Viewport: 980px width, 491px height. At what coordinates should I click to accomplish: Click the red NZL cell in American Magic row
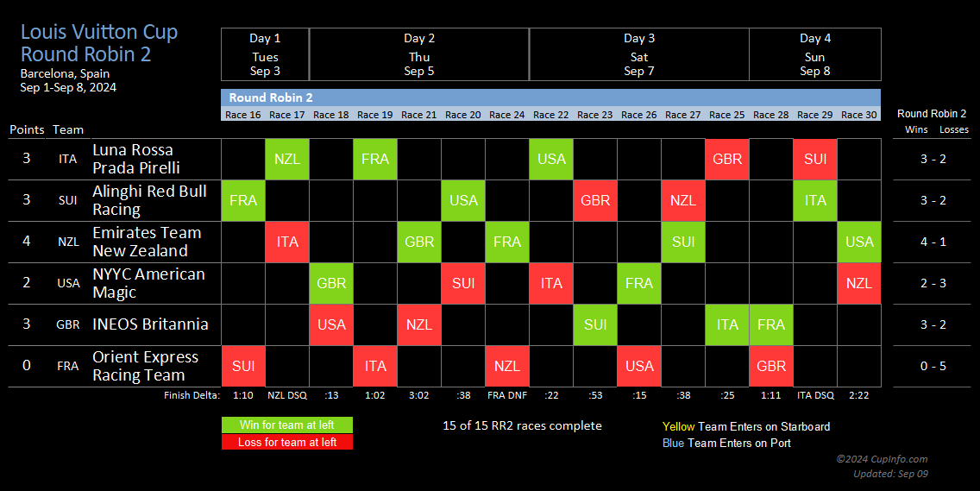859,283
